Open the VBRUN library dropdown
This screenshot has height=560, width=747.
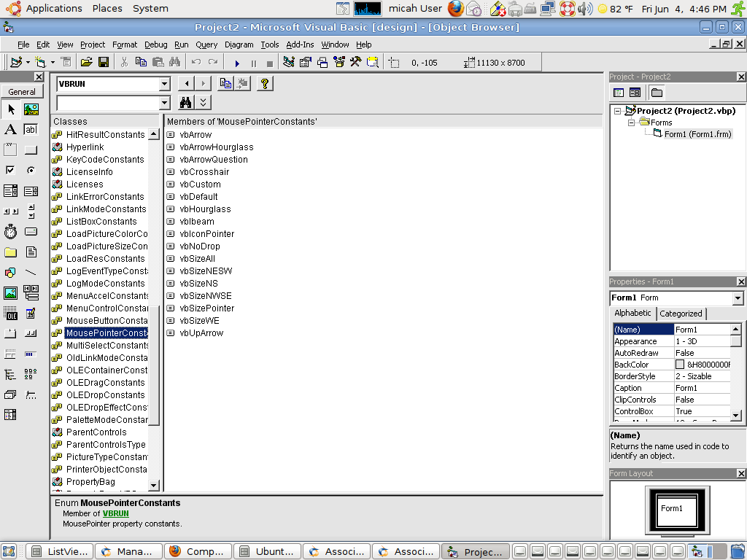pos(163,83)
